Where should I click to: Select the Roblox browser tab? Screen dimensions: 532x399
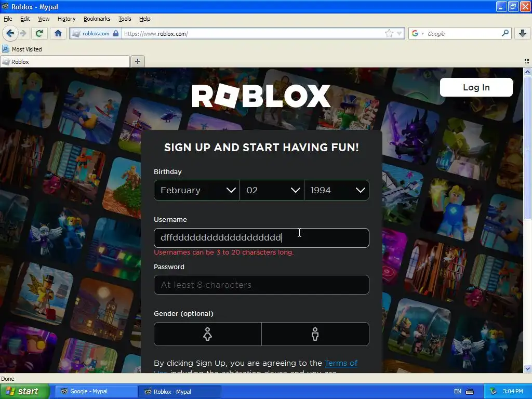[65, 62]
